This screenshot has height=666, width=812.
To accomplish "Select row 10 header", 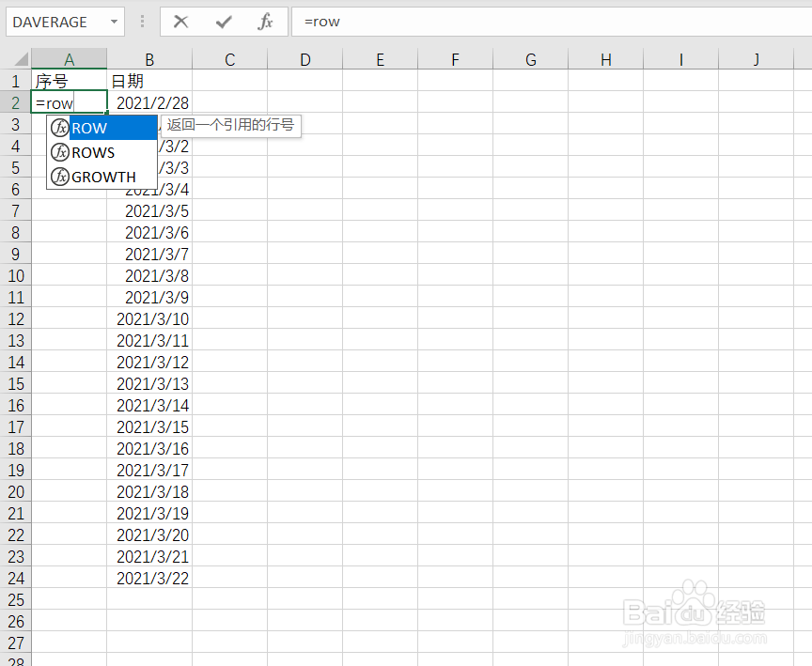I will 16,275.
